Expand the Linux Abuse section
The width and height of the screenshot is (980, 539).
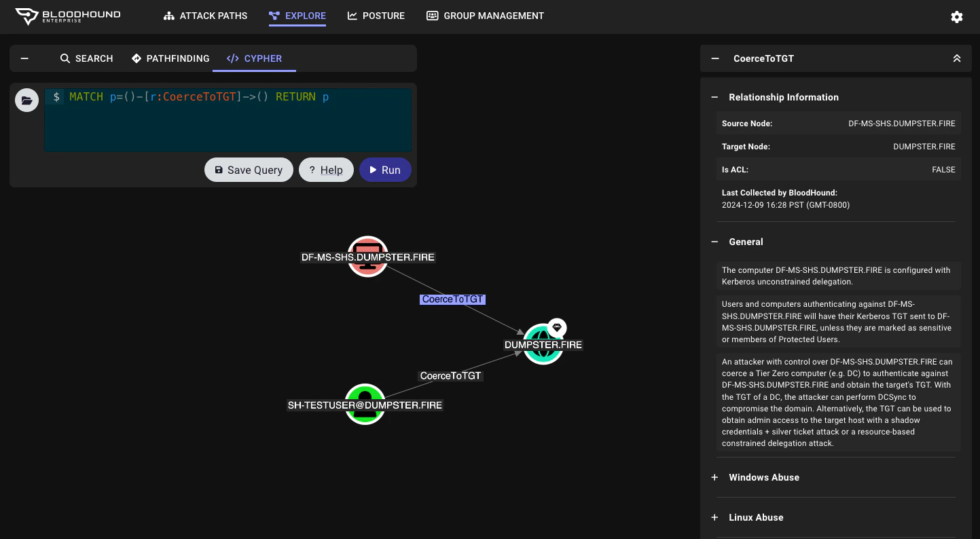(x=714, y=517)
